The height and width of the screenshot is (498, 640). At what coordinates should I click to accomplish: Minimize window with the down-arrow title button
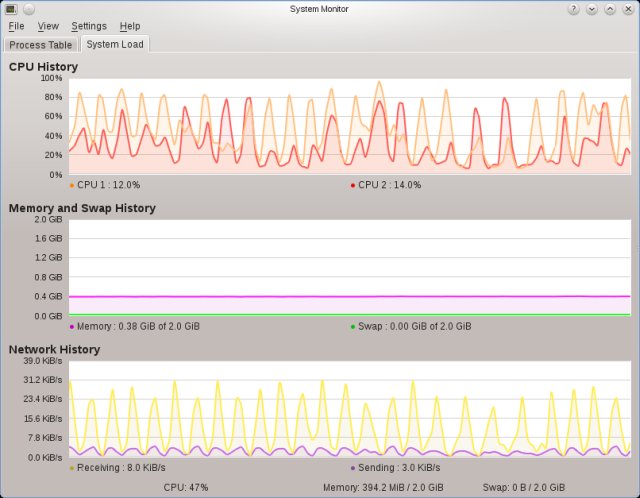pyautogui.click(x=592, y=9)
